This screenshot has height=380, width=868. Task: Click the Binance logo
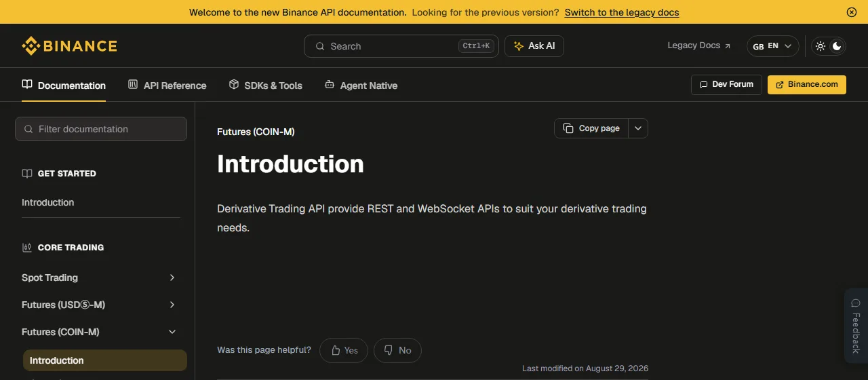point(69,46)
